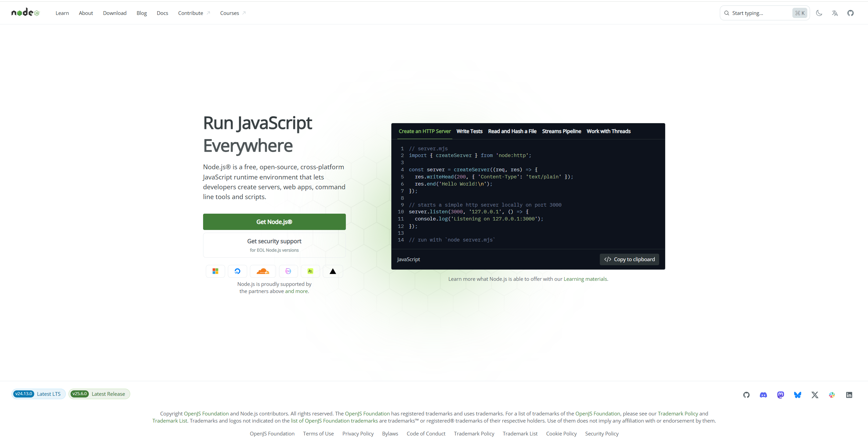Select the Streams Pipeline tab
This screenshot has width=868, height=447.
click(561, 131)
